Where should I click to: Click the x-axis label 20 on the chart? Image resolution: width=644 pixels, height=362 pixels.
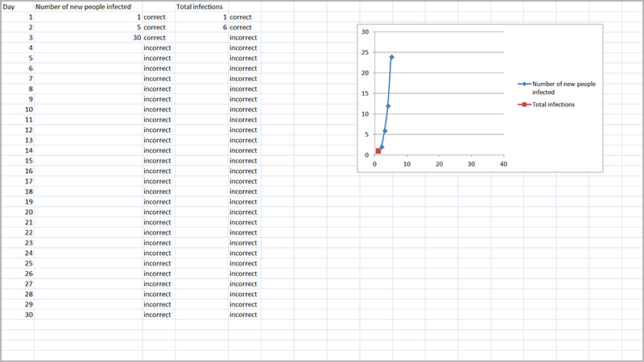click(439, 164)
